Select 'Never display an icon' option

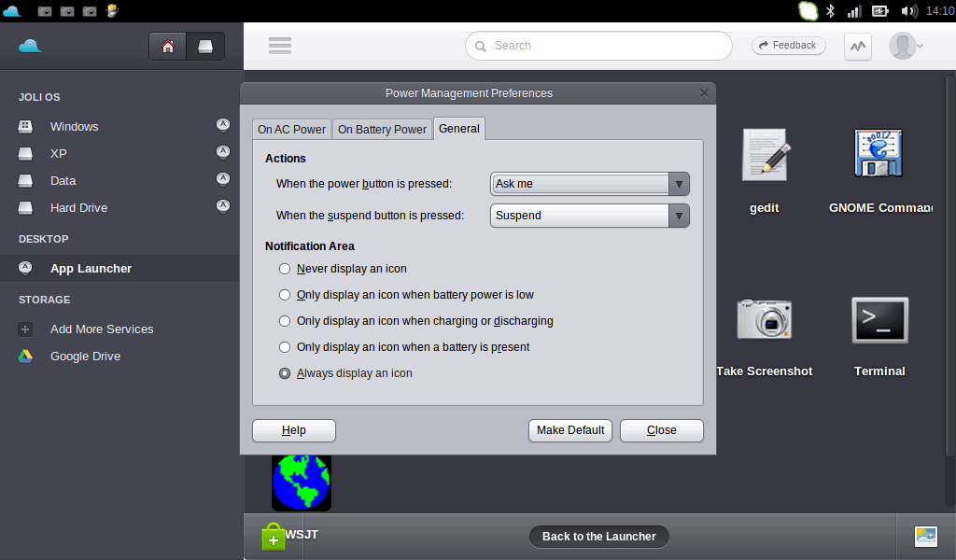(285, 269)
